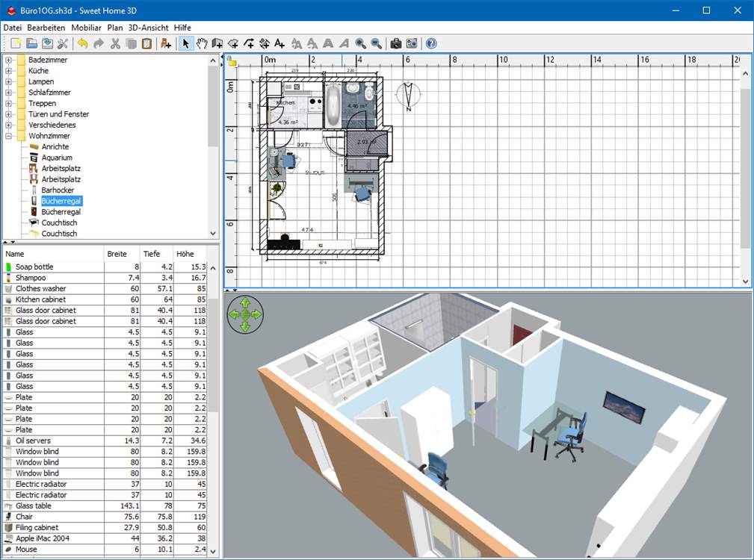Select the highlighted Bücherregal catalog item

coord(61,201)
